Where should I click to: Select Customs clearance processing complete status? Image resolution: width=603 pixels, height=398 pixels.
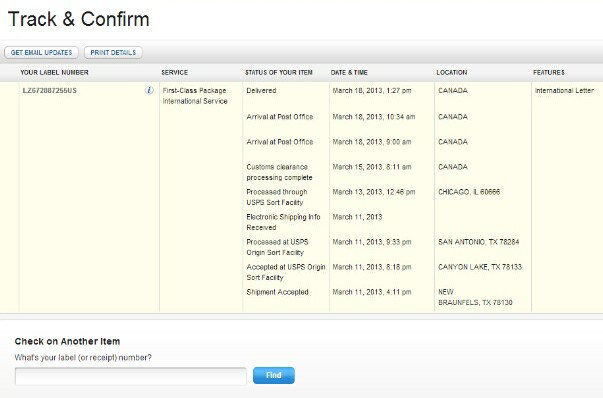280,172
